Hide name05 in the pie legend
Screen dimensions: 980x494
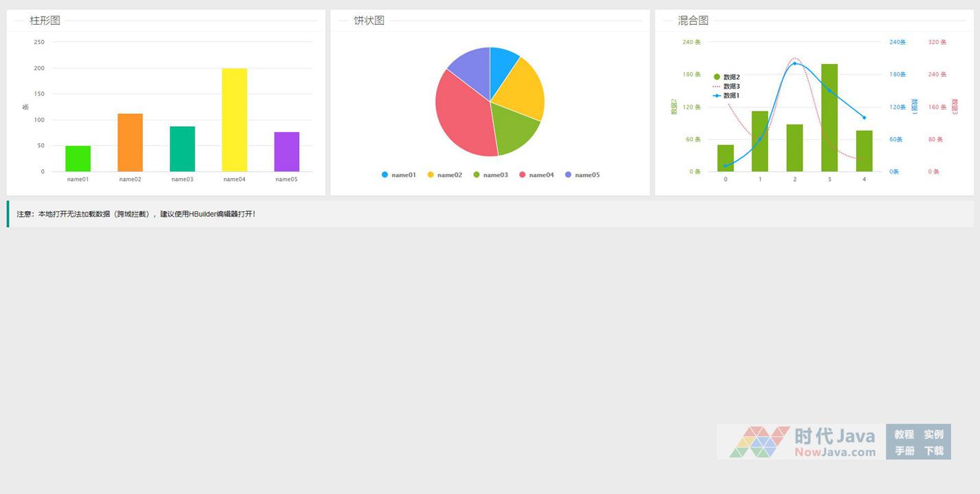click(x=582, y=175)
